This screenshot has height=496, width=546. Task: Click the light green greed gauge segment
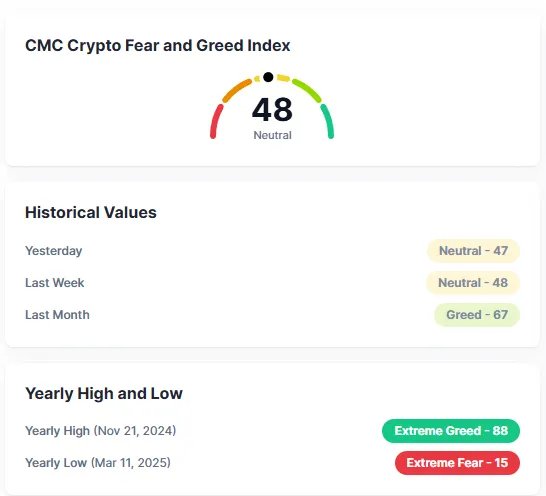coord(307,90)
